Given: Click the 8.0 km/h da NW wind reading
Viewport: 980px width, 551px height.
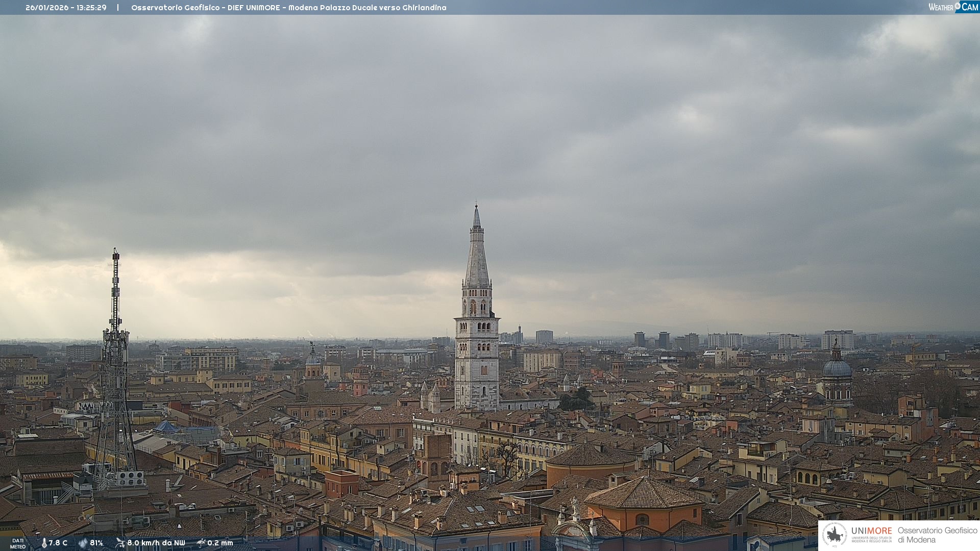Looking at the screenshot, I should pos(156,543).
